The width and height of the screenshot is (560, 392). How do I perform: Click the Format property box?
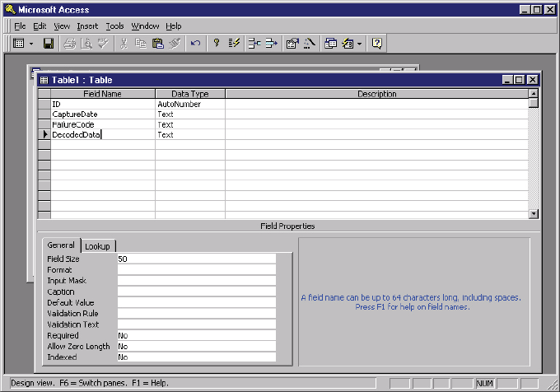(x=197, y=270)
